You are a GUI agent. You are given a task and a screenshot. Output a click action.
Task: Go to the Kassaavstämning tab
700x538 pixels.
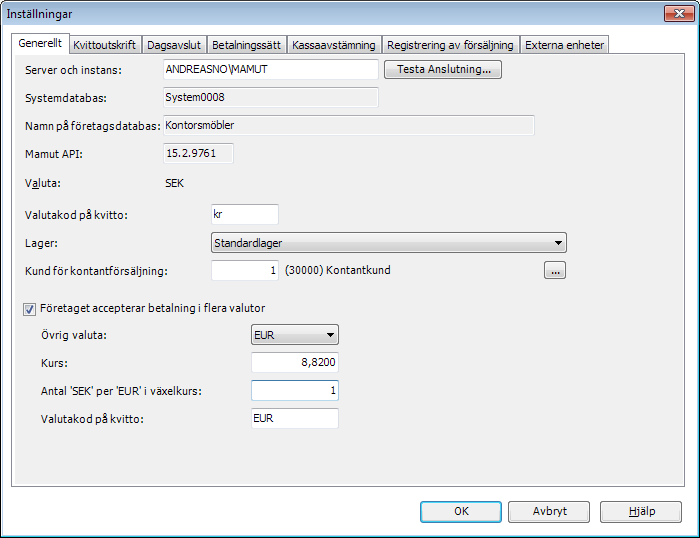[334, 45]
